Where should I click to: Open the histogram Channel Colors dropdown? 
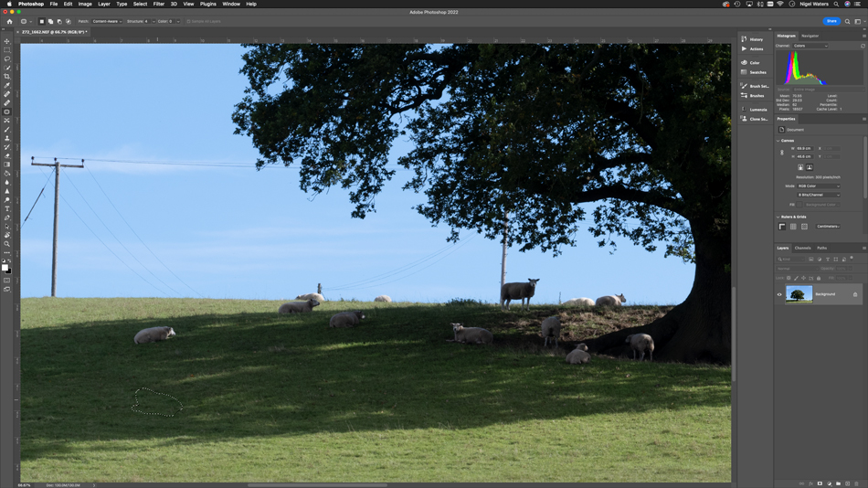810,46
